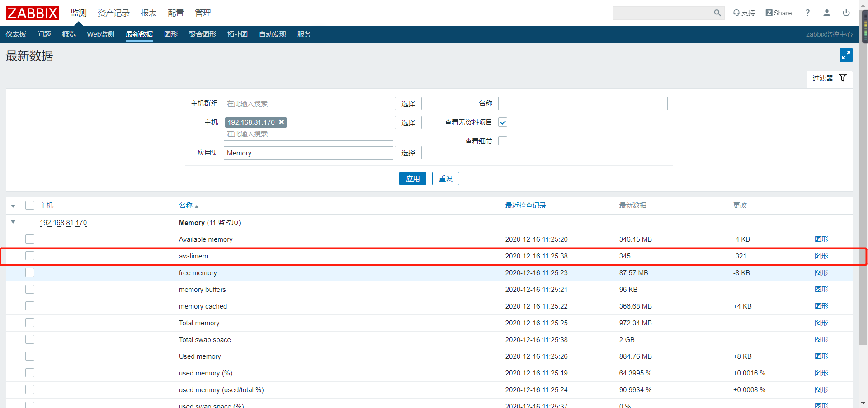Check the Used memory row checkbox
868x408 pixels.
[x=30, y=356]
